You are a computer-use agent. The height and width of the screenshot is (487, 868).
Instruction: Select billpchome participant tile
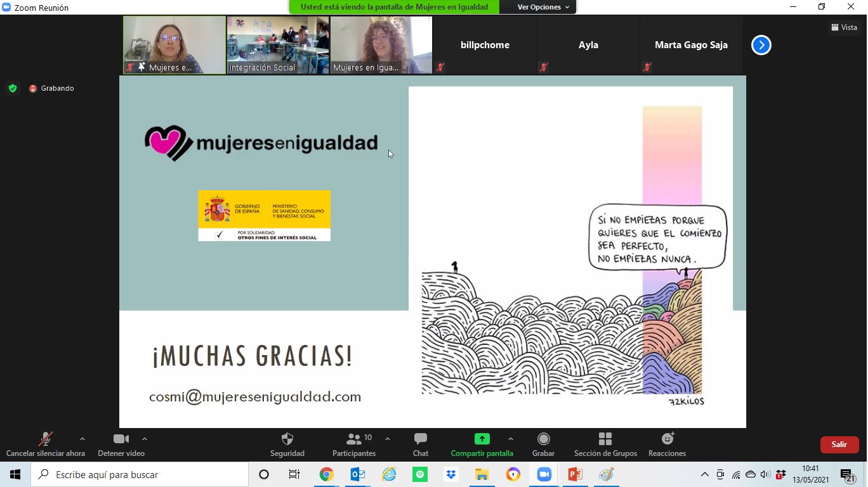(x=485, y=45)
